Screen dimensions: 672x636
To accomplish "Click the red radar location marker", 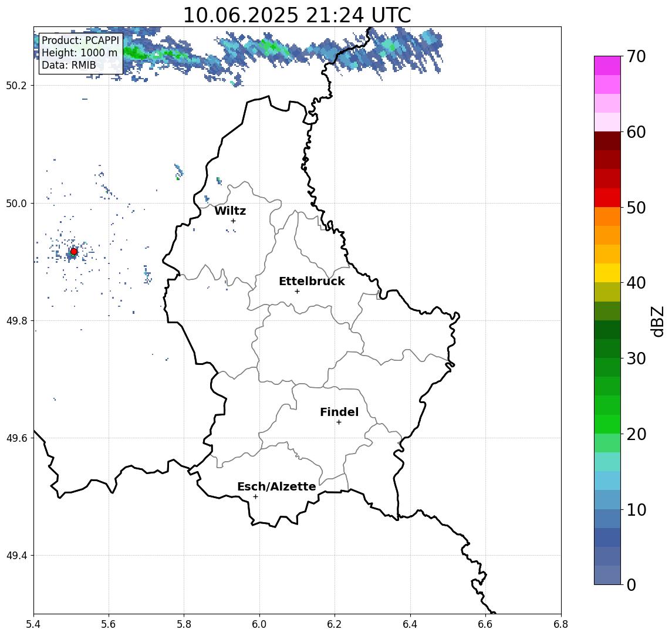I will [74, 252].
